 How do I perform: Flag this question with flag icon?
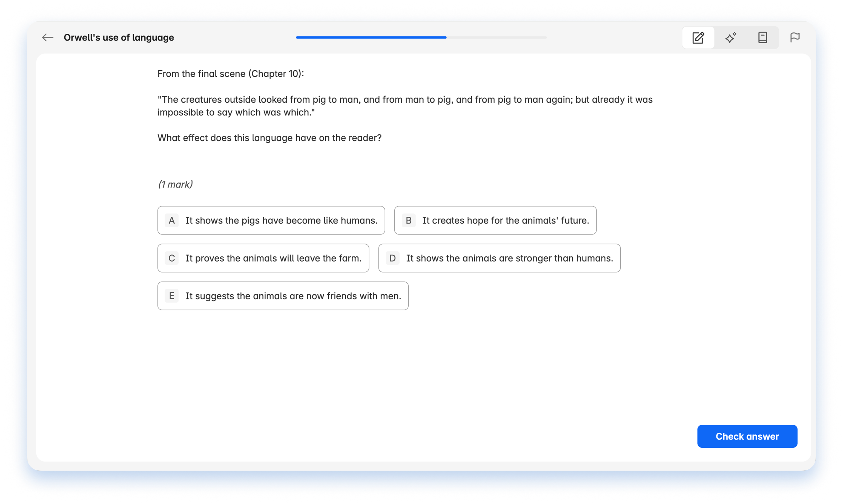[795, 37]
